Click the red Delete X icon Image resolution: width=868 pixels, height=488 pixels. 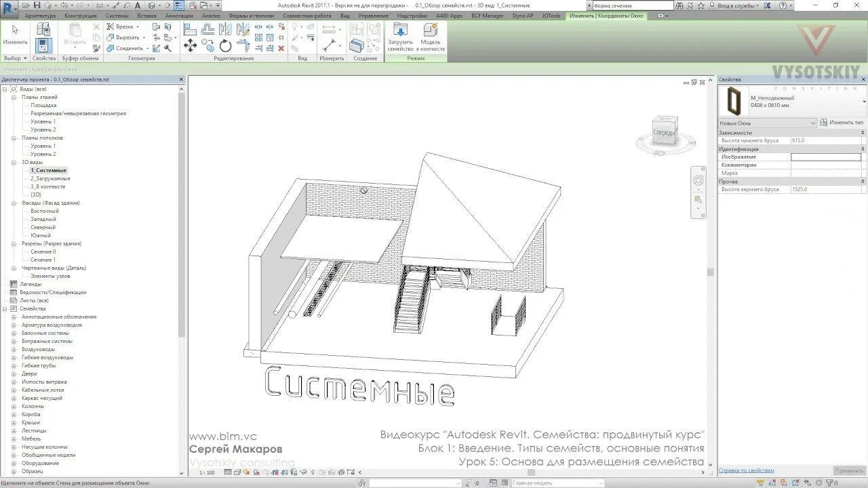(x=281, y=48)
